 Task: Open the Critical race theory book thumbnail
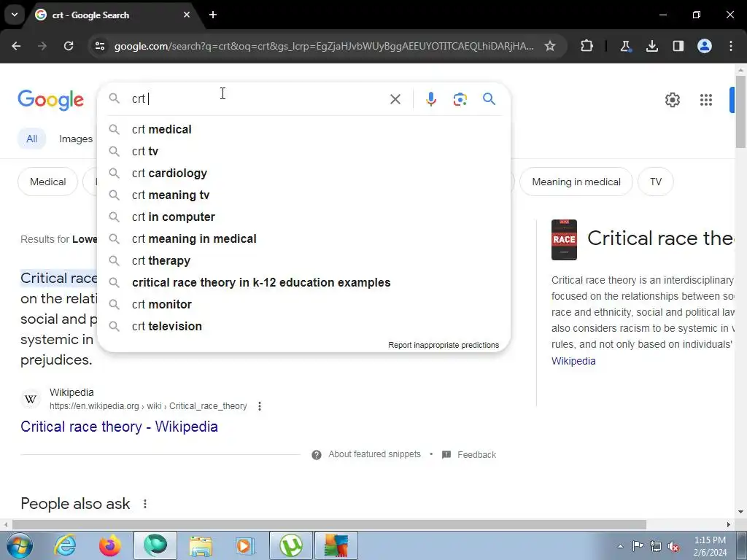tap(564, 239)
